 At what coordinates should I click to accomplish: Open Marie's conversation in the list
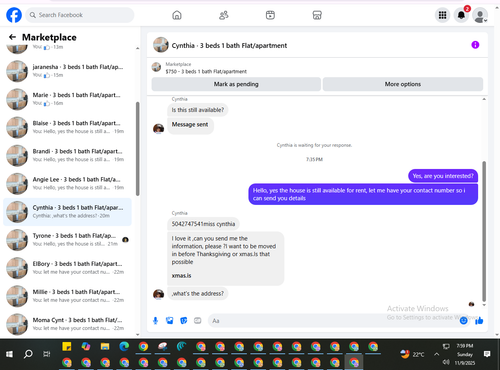pos(67,99)
